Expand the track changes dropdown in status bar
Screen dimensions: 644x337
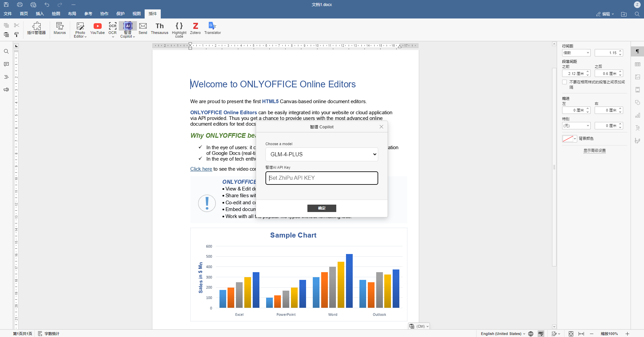(559, 334)
